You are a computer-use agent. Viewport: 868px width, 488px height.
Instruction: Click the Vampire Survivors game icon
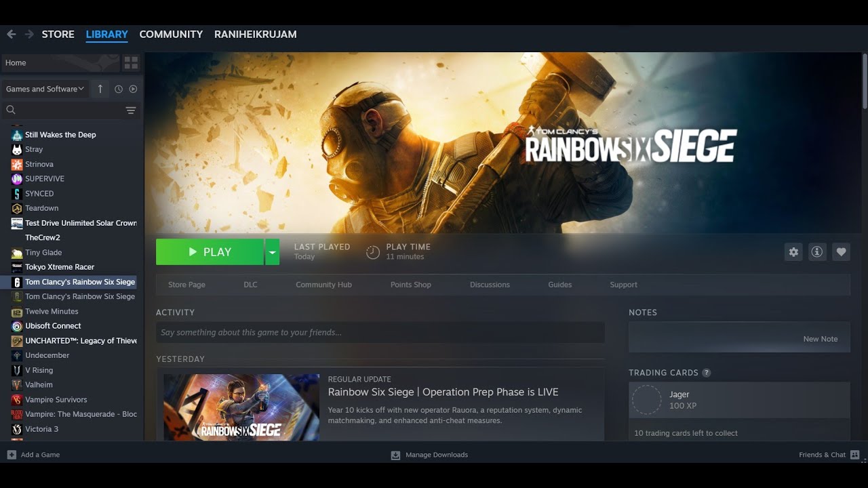[17, 400]
